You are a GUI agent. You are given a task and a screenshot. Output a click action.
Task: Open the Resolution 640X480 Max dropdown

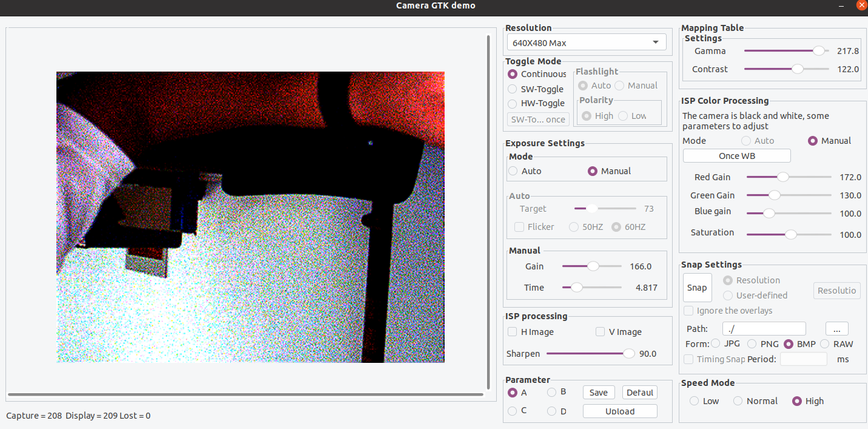point(587,42)
